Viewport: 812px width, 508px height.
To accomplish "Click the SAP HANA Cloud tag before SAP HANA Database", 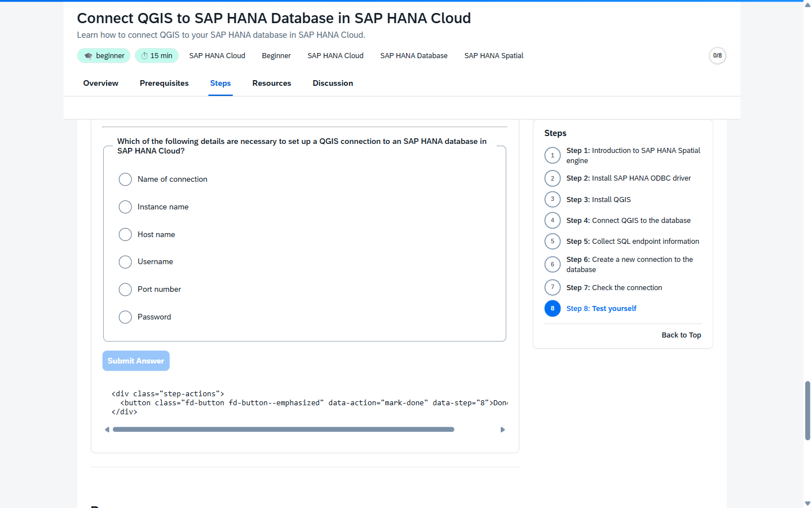I will click(x=336, y=56).
